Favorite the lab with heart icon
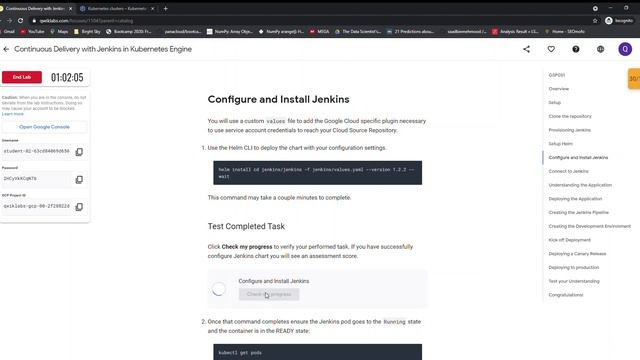Viewport: 640px width, 360px height. [x=551, y=49]
